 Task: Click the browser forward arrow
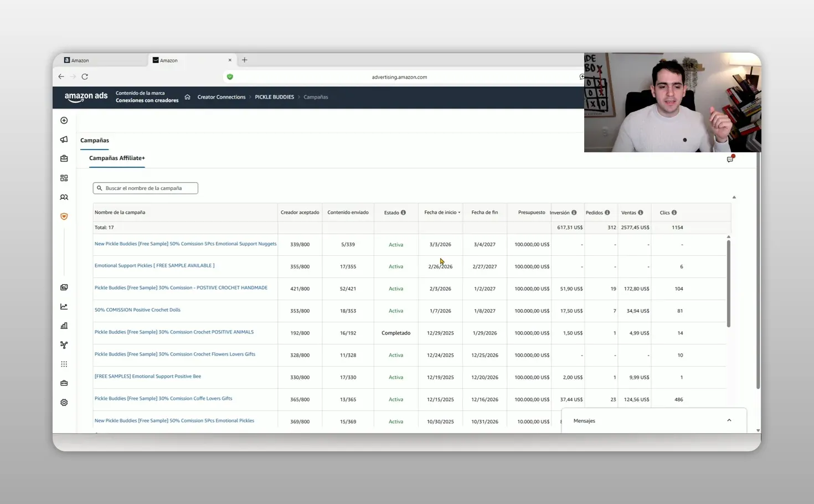(x=73, y=76)
